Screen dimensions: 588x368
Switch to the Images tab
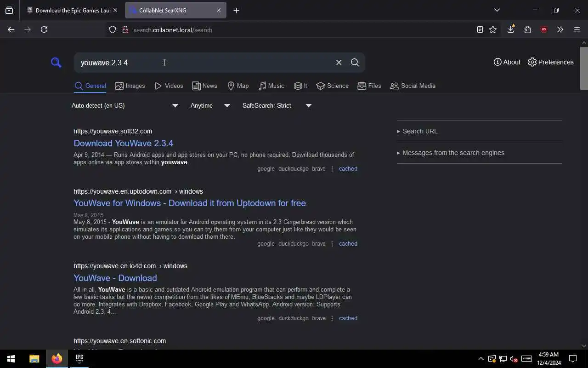tap(130, 86)
